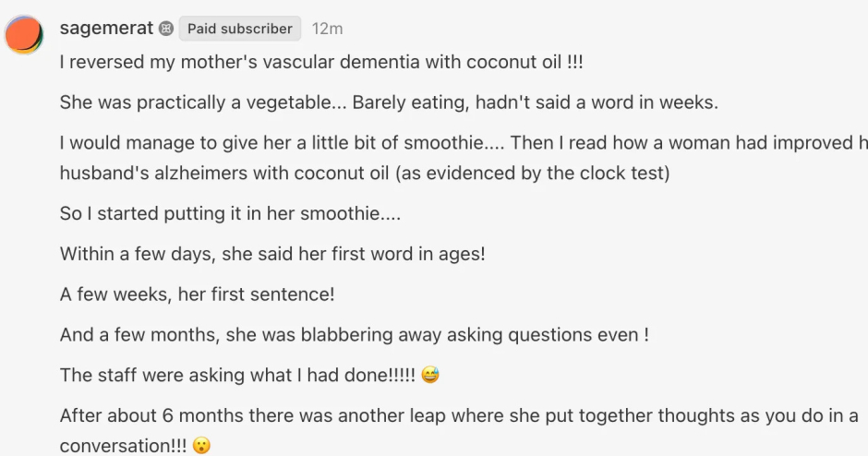The image size is (868, 456).
Task: Click the grinning sweat emoji after 'done!!!!!'
Action: coord(430,376)
